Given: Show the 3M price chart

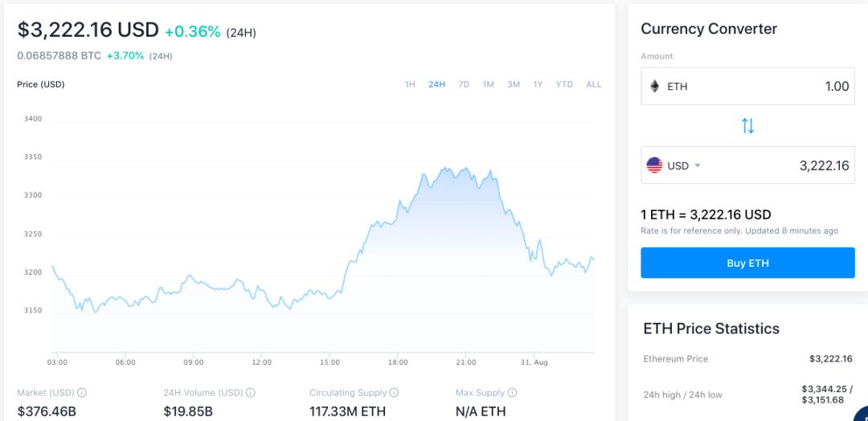Looking at the screenshot, I should coord(514,84).
